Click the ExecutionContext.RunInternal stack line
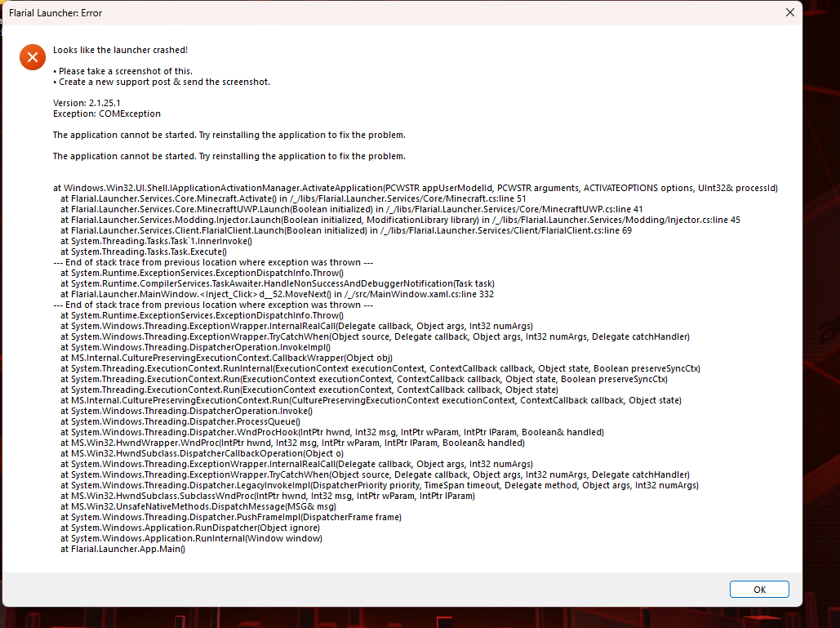 [380, 368]
